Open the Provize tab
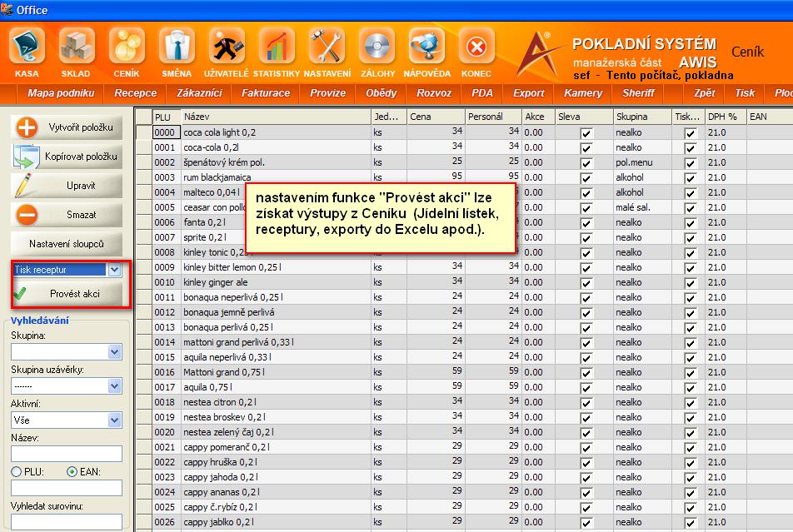Viewport: 793px width, 532px height. pos(327,93)
